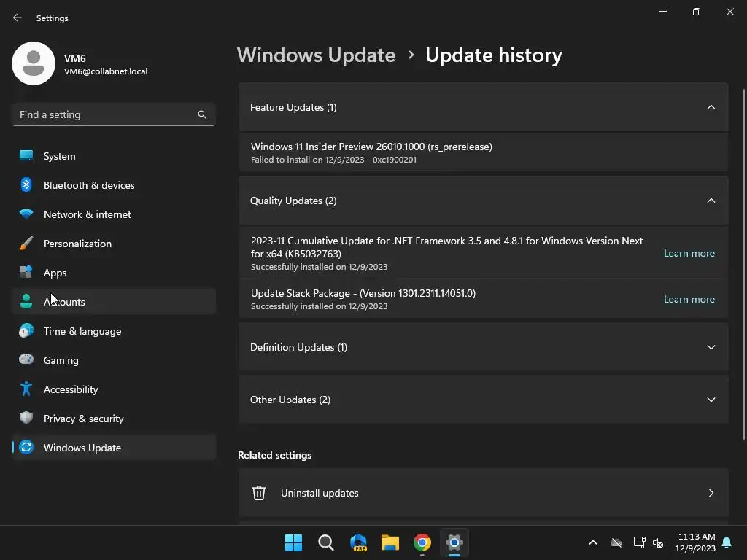Click the VM6 user name
Image resolution: width=747 pixels, height=560 pixels.
75,58
